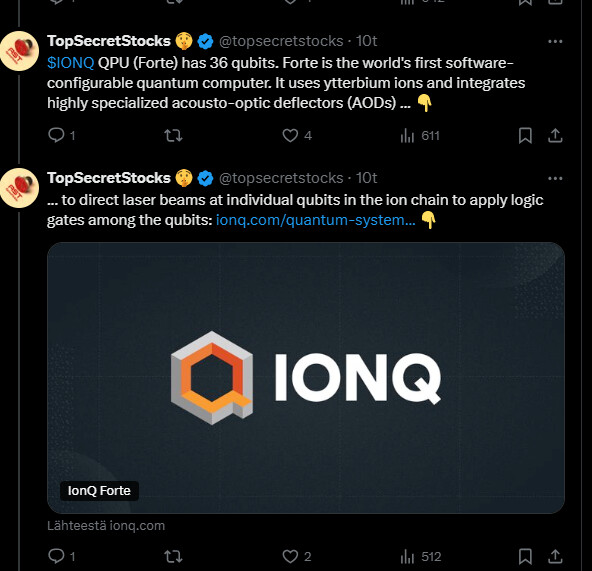Open the IonQ Forte preview card image

pos(306,378)
